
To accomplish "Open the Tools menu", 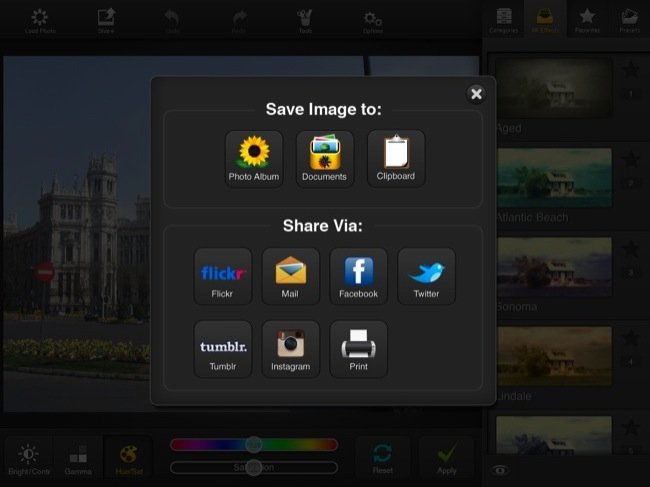I will point(305,21).
